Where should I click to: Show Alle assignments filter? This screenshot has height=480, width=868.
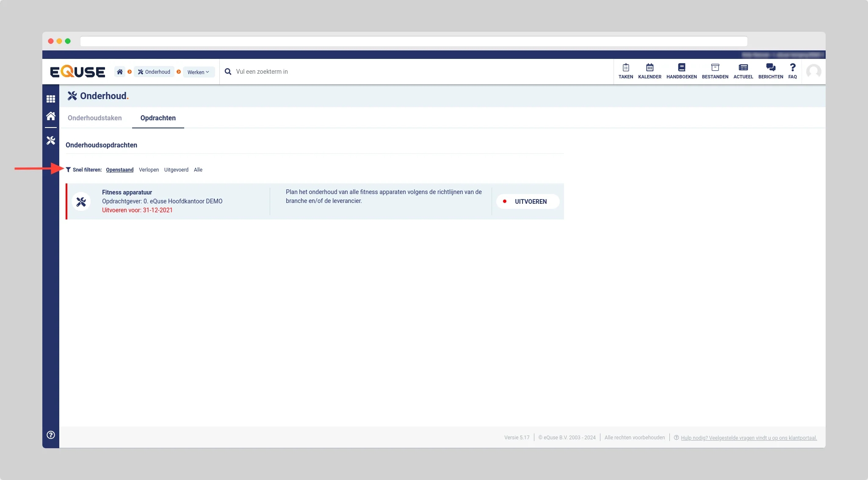pos(198,170)
